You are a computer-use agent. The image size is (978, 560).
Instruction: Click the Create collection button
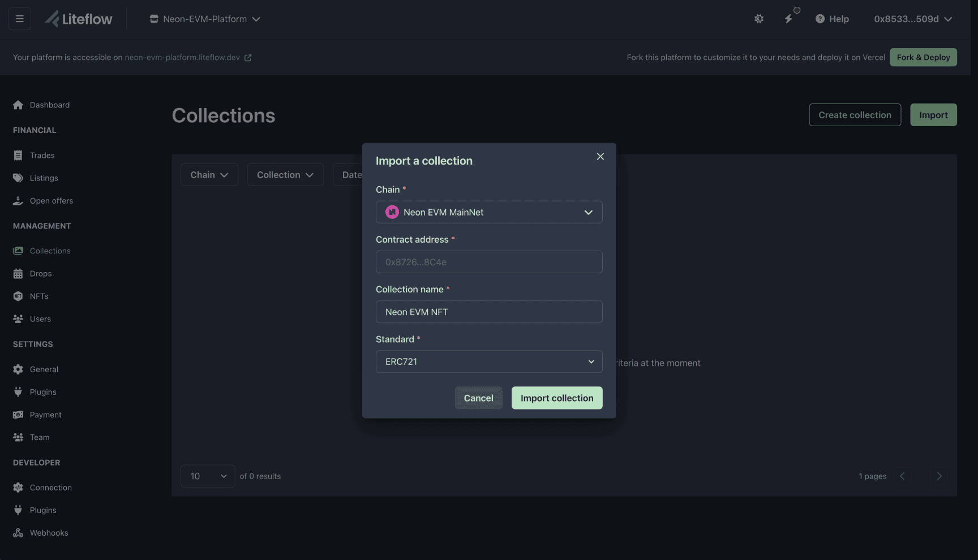855,115
